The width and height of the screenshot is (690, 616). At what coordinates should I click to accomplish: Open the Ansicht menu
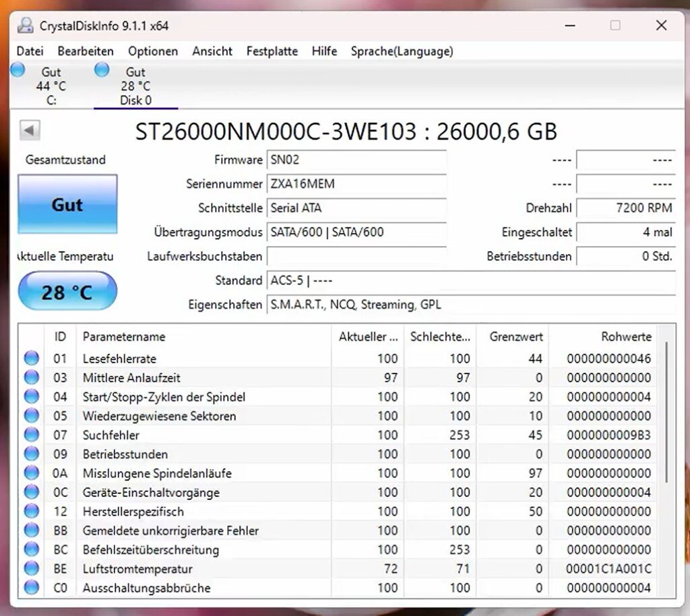tap(212, 51)
